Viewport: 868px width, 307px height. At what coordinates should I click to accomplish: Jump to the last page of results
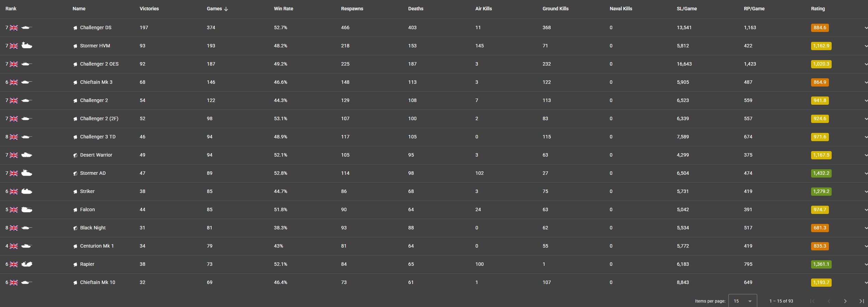[861, 301]
